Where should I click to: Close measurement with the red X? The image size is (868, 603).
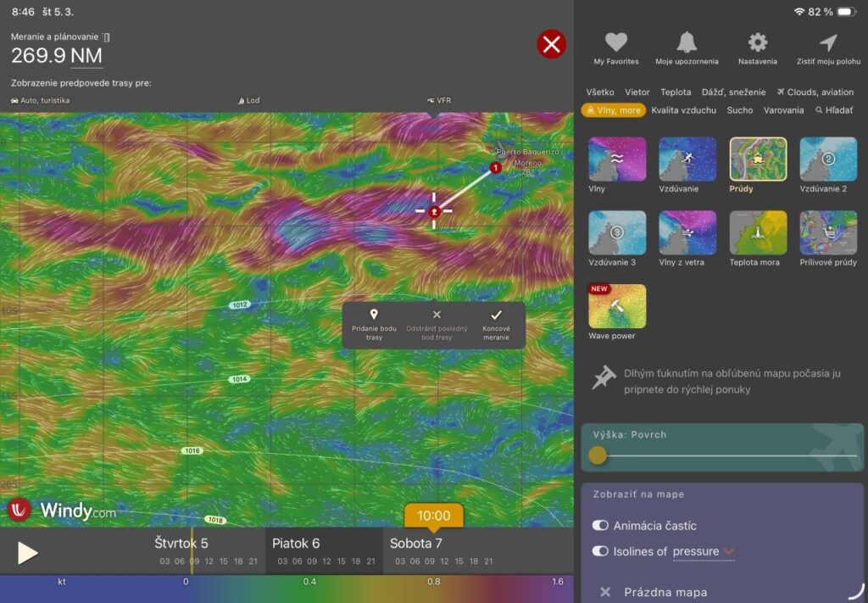point(552,44)
